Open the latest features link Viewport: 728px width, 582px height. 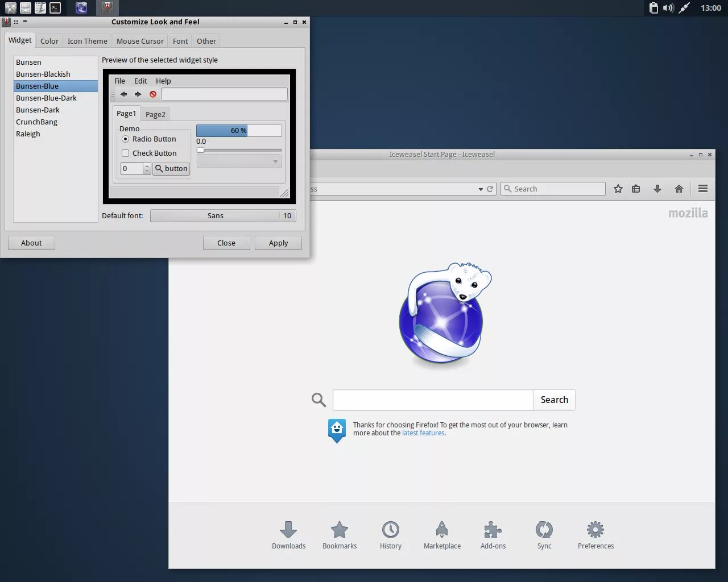click(x=423, y=433)
